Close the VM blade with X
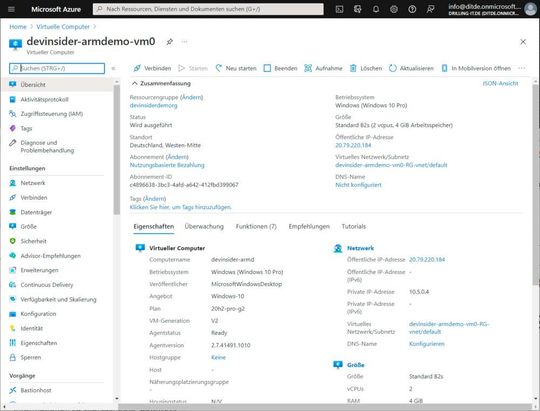The image size is (540, 411). (x=523, y=42)
